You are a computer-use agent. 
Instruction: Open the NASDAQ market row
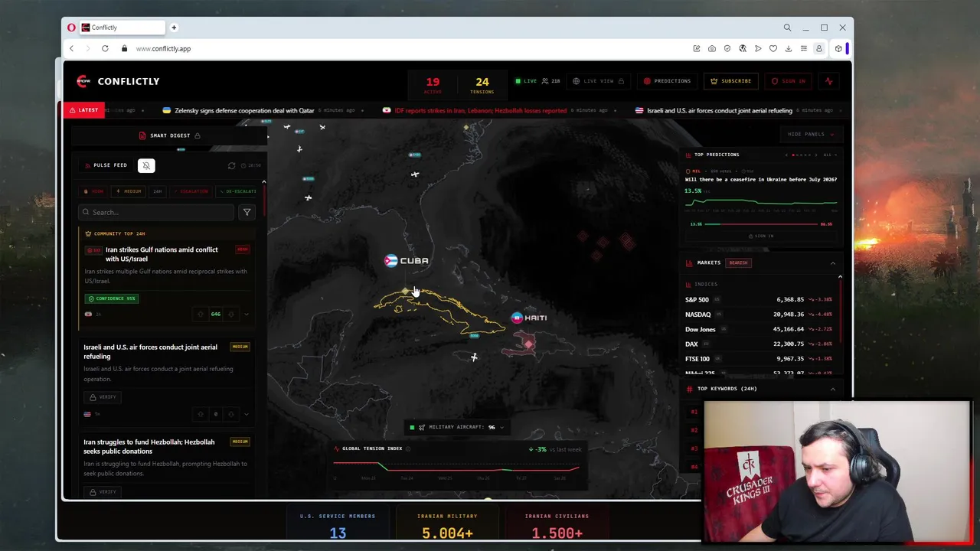tap(759, 315)
